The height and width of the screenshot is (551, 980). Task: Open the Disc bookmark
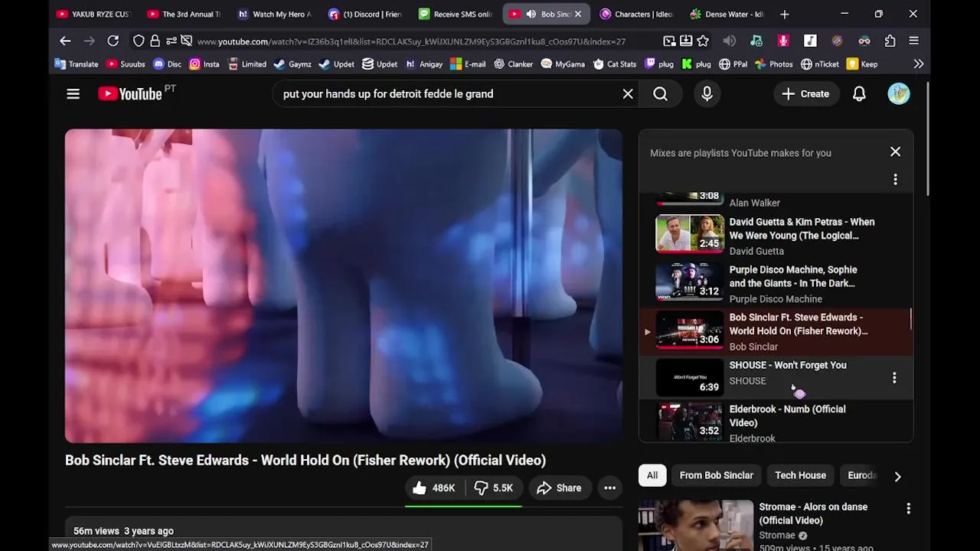click(167, 64)
